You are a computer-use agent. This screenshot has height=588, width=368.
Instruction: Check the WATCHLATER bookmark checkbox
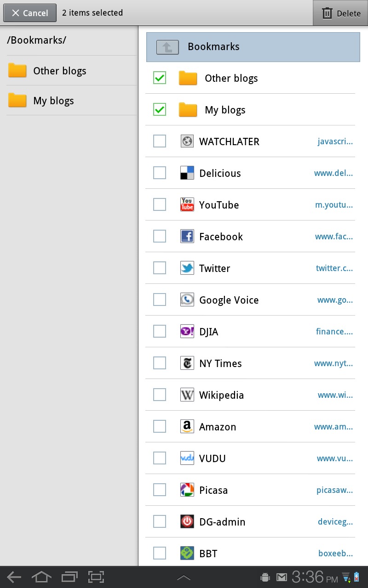pos(160,141)
